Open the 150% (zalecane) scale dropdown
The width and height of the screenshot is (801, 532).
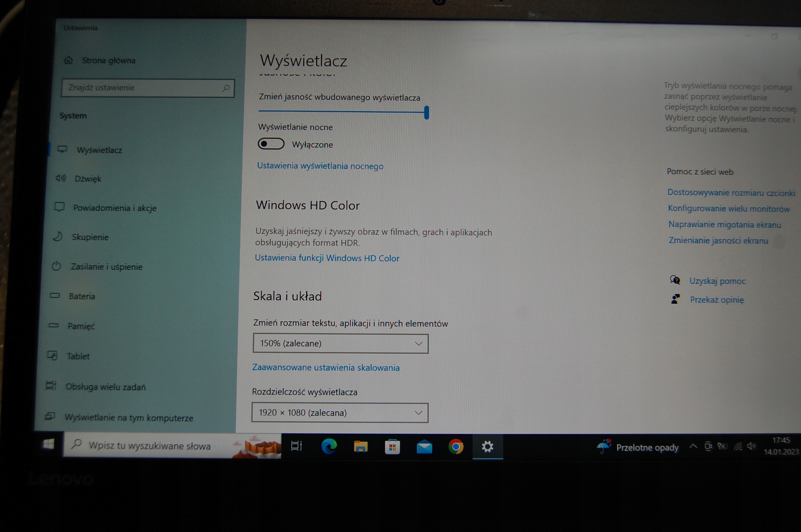(x=340, y=343)
